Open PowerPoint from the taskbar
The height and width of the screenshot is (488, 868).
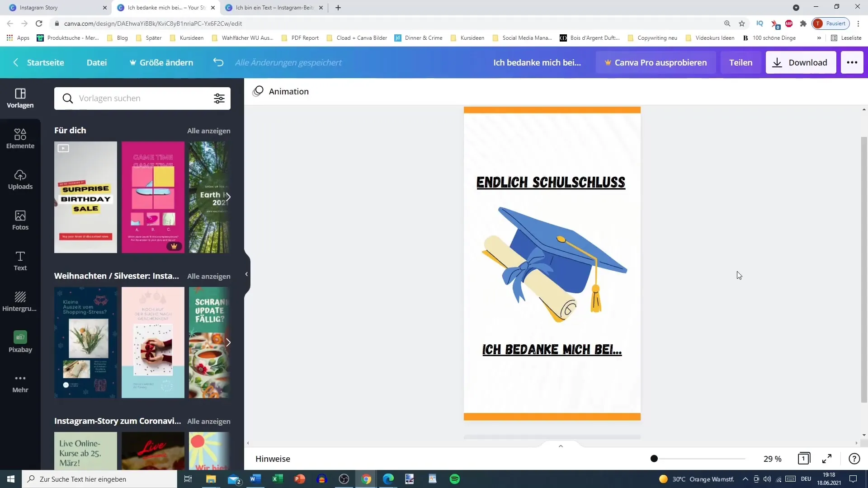tap(300, 479)
